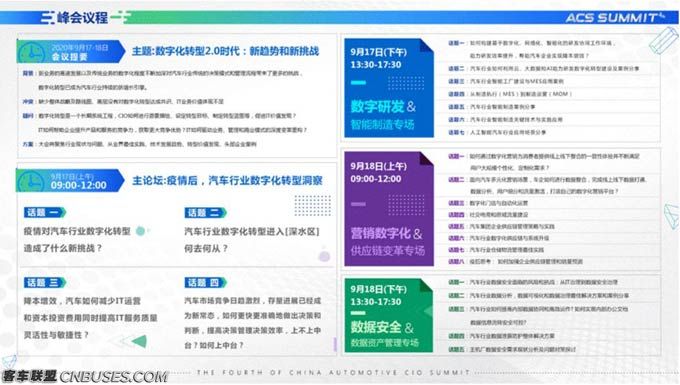Open the purple 营销数字化 & 供应链变革专场 card
Screen dimensions: 680x385
point(389,209)
